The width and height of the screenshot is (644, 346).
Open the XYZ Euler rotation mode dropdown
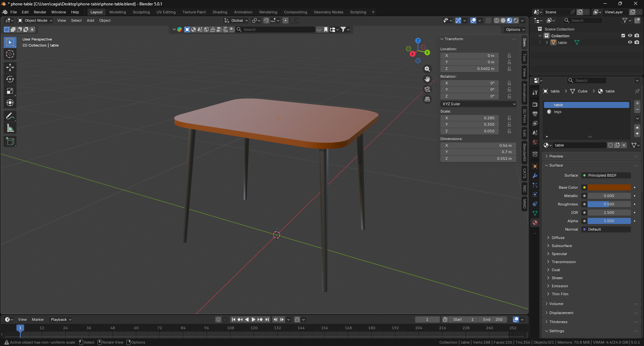[478, 104]
